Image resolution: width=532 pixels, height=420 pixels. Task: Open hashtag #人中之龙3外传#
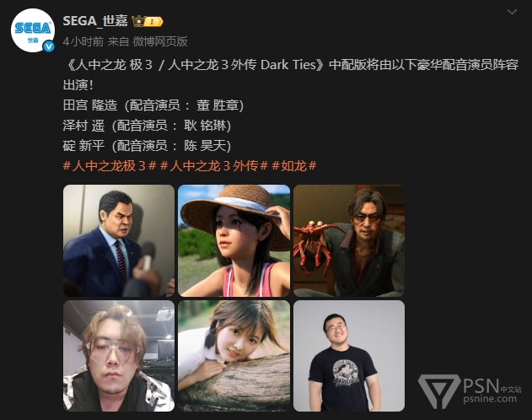214,166
